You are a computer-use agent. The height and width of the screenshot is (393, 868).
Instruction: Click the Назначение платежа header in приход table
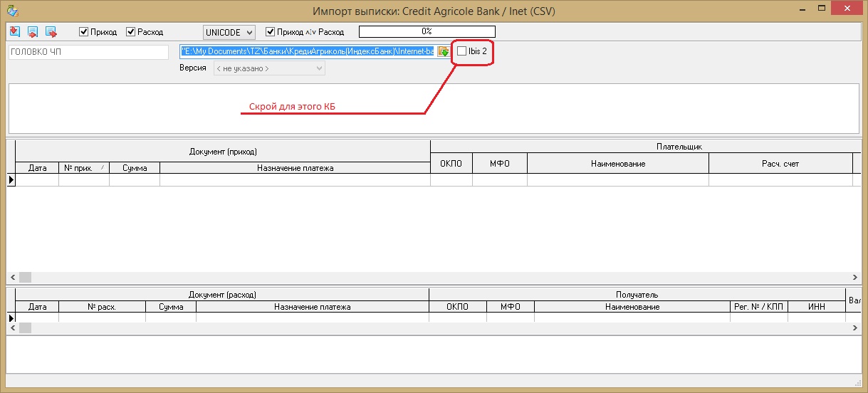(295, 168)
